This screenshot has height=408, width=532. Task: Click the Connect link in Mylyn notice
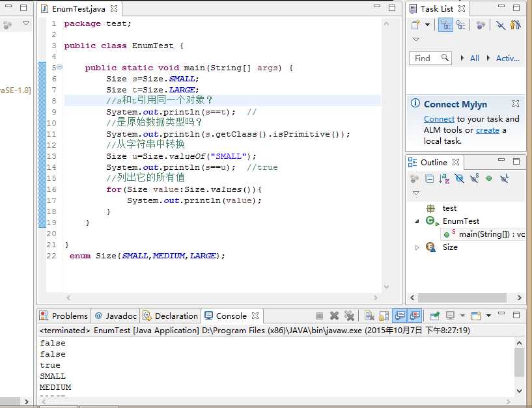pos(439,119)
